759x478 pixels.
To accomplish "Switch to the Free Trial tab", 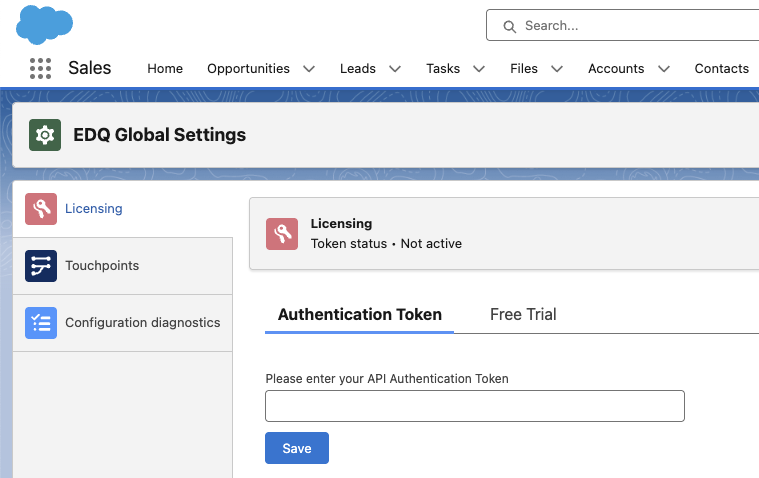I will click(523, 314).
